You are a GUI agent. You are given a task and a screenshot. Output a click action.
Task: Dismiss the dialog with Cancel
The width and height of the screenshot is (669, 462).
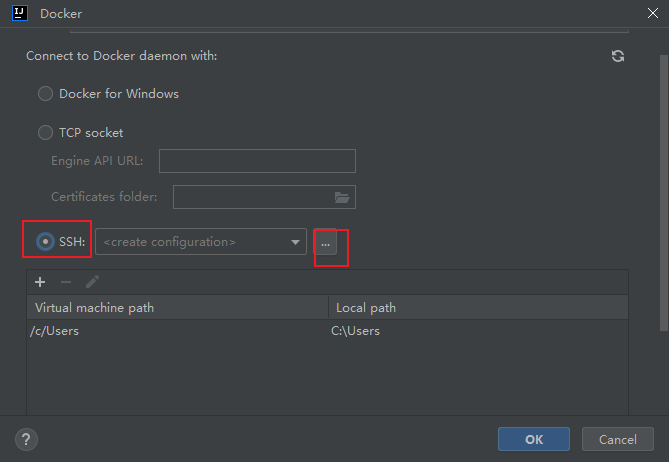(618, 439)
